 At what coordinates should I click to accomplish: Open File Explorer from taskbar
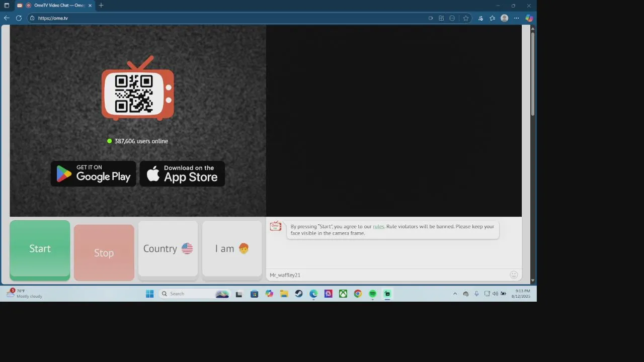pyautogui.click(x=284, y=294)
